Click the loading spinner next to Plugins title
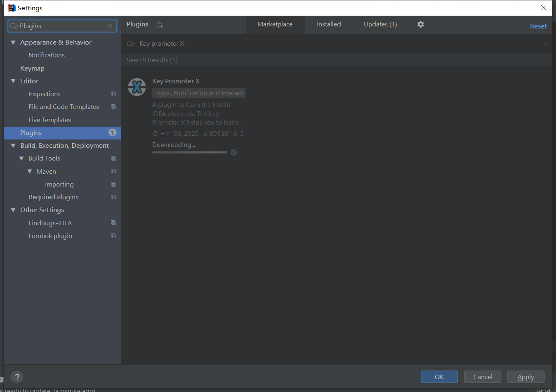The image size is (556, 392). pyautogui.click(x=160, y=25)
